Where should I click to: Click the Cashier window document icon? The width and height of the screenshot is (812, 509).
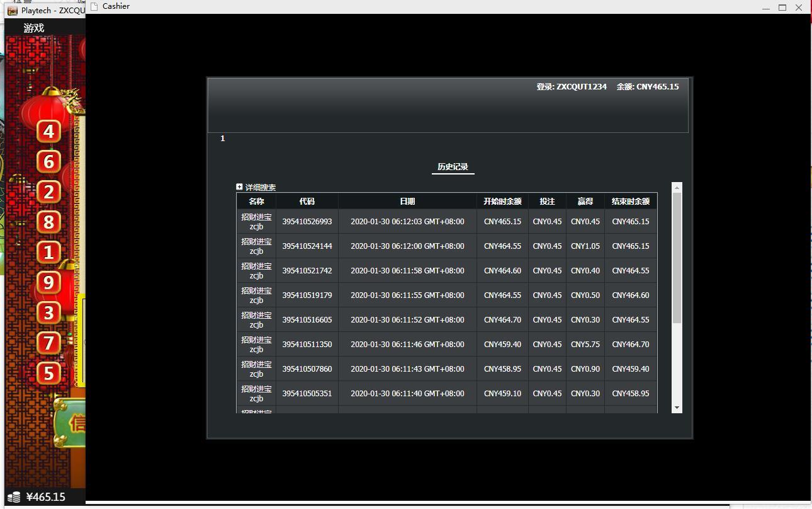94,6
